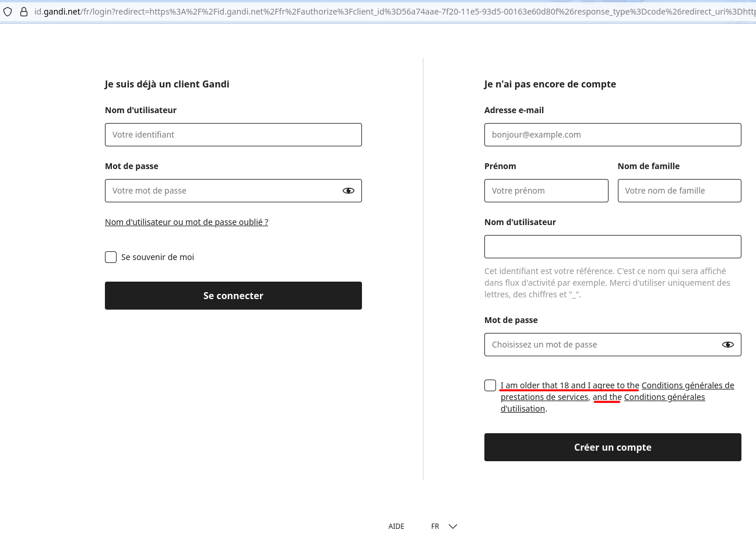
Task: Click the browser address bar URL
Action: coord(394,12)
